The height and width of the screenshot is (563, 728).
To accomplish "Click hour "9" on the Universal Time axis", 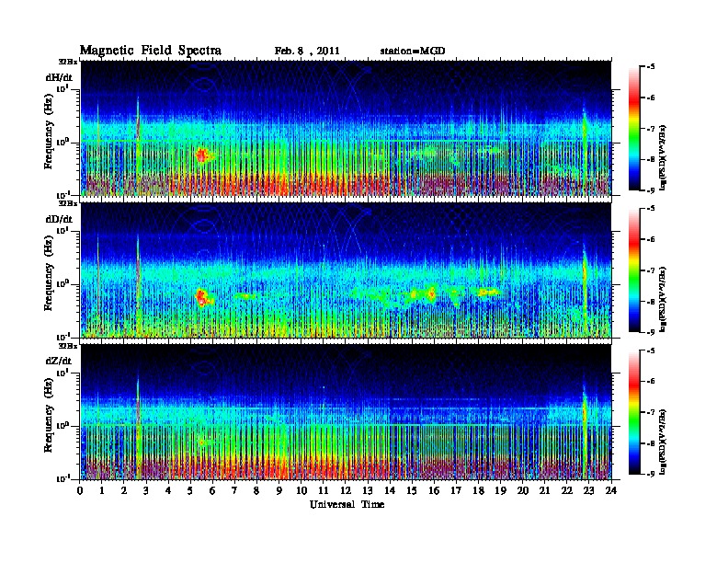I will coord(279,490).
